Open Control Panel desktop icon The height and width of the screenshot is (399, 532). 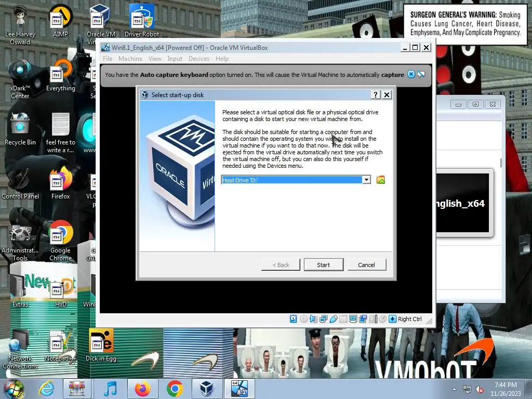click(x=20, y=183)
